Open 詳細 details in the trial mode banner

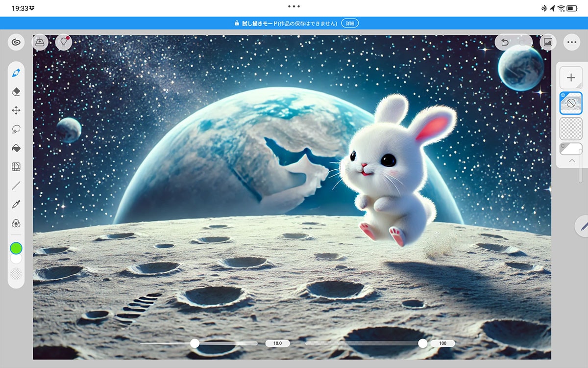[x=349, y=23]
